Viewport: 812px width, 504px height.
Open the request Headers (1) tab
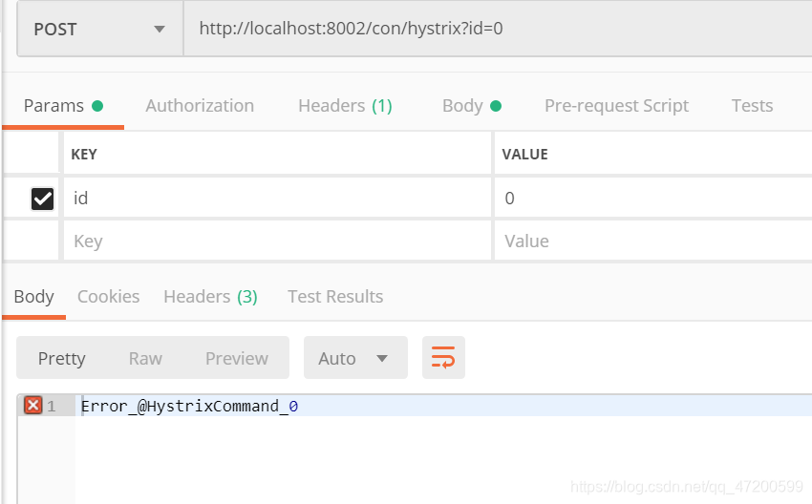[x=346, y=106]
